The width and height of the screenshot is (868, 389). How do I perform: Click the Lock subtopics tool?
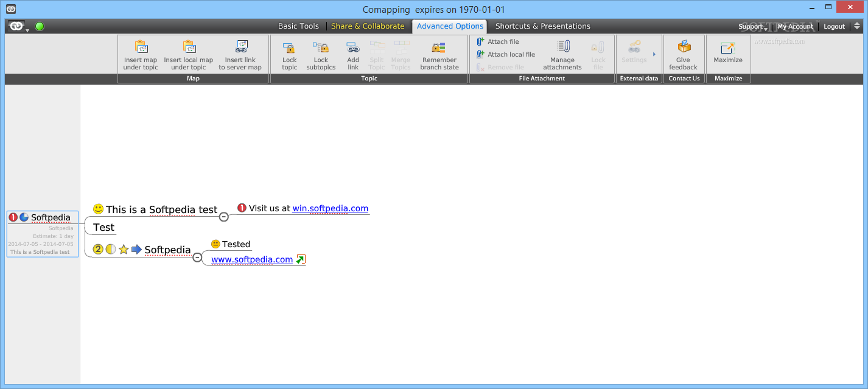(321, 55)
